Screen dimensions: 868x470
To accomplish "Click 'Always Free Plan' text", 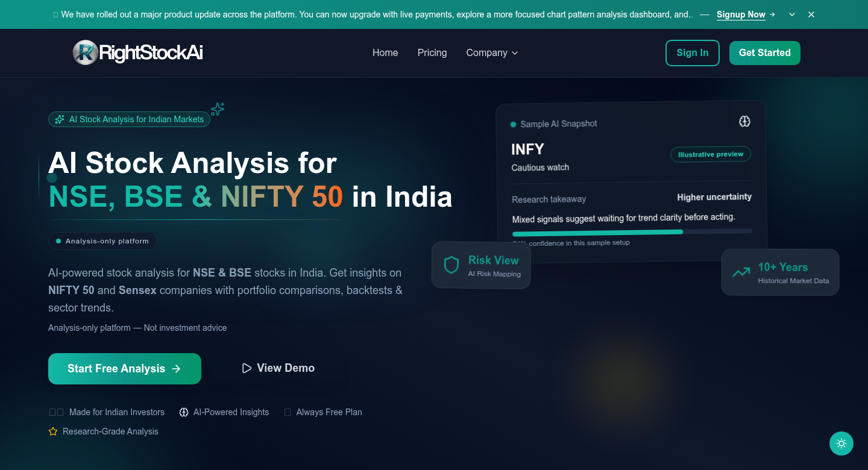I will pos(329,412).
